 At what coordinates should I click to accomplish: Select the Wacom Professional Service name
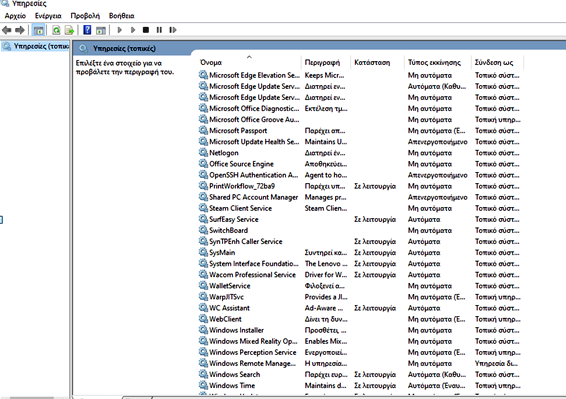point(252,275)
